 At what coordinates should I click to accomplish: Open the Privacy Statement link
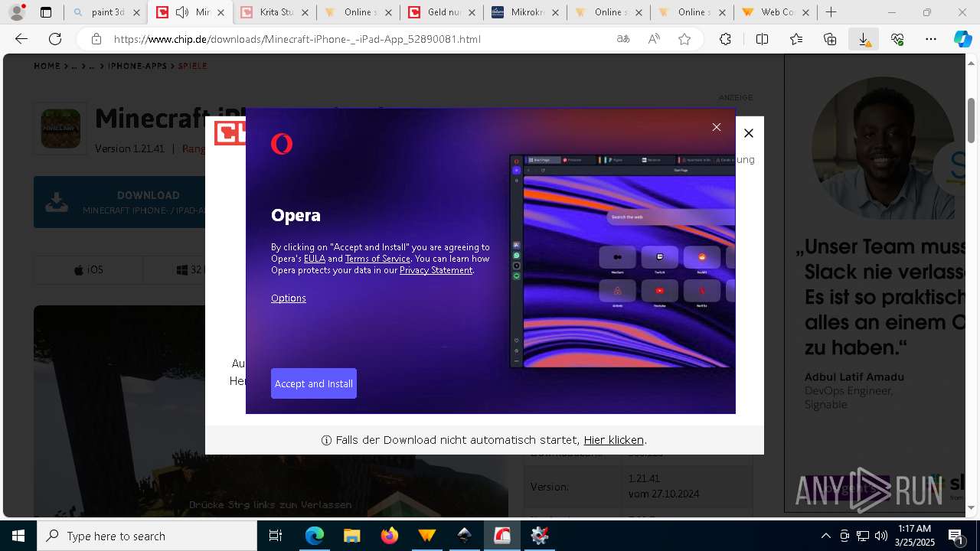(436, 270)
